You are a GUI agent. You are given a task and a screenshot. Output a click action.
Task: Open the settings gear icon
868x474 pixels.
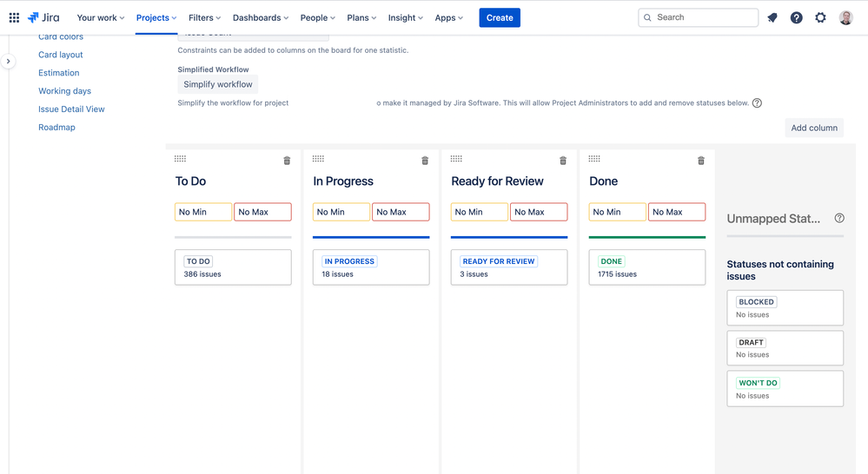[x=820, y=17]
